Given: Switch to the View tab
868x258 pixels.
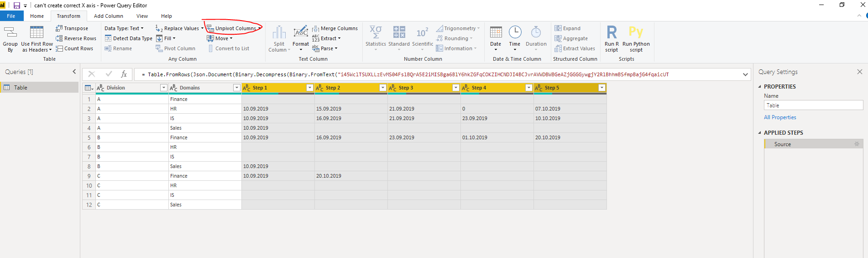Looking at the screenshot, I should (x=142, y=16).
